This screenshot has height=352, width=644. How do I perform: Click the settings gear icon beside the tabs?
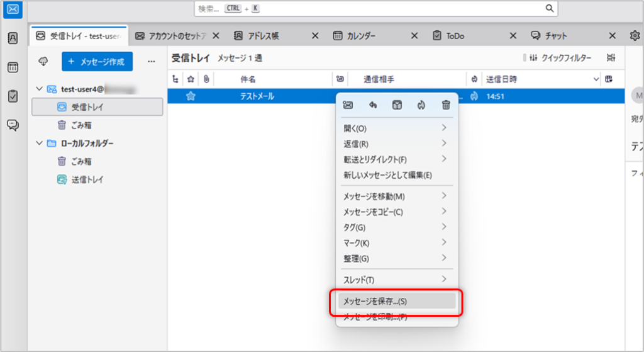click(x=635, y=36)
